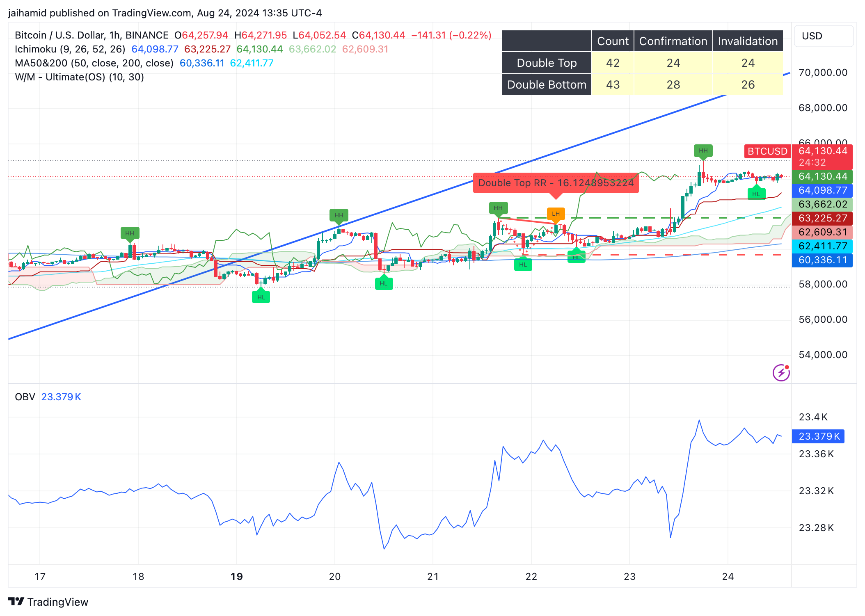The width and height of the screenshot is (865, 616).
Task: Click the HL marker below day 19
Action: tap(261, 297)
